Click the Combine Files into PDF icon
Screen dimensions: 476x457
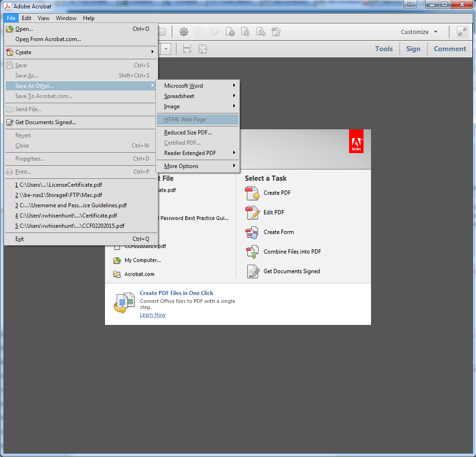[252, 252]
